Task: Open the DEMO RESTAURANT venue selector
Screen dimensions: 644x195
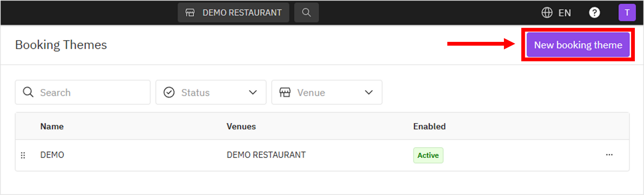Action: pos(233,12)
